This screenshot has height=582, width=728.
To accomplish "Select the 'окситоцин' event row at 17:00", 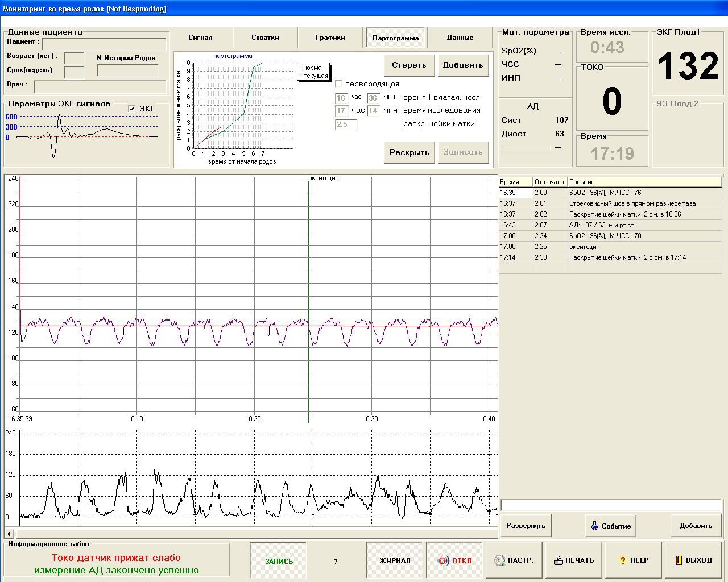I will point(610,247).
